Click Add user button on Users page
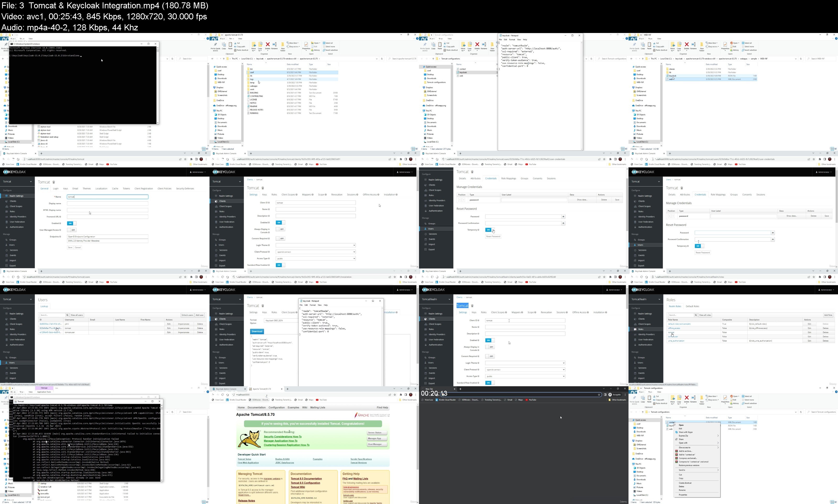Viewport: 838px width, 504px height. 200,315
